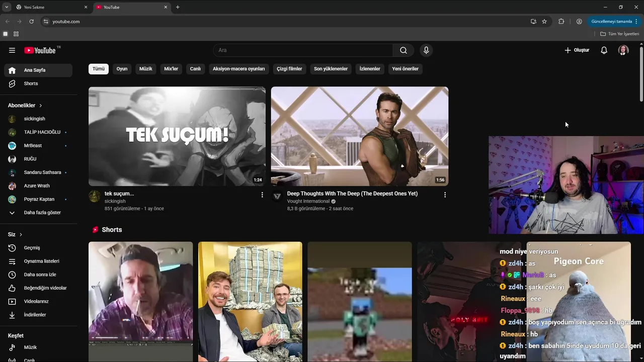The width and height of the screenshot is (644, 362).
Task: Open more options for tek suçum video
Action: pos(262,195)
